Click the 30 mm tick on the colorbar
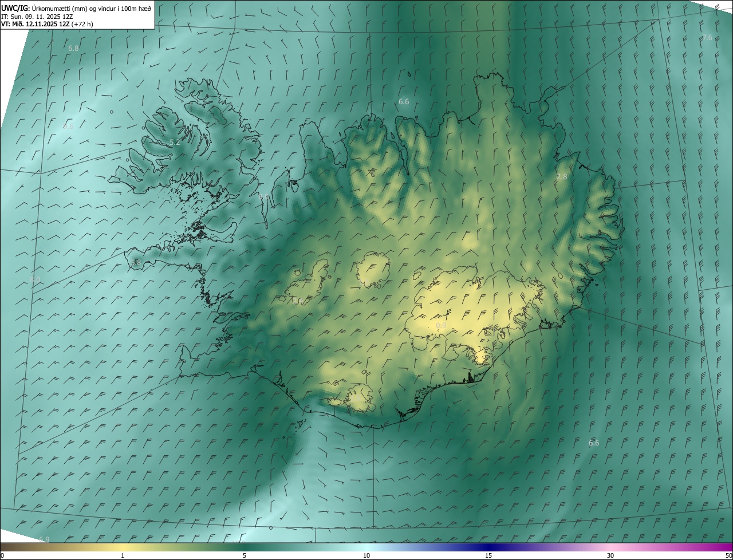Viewport: 733px width, 560px height. point(610,555)
